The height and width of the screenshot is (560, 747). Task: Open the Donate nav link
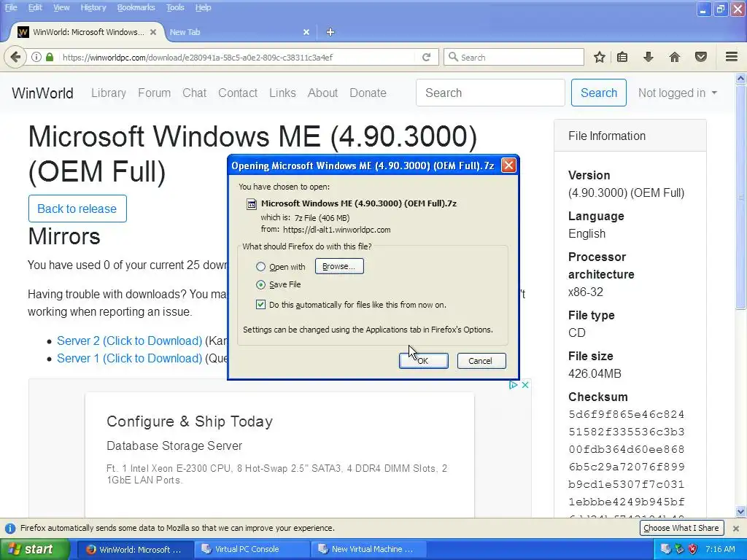pyautogui.click(x=368, y=93)
